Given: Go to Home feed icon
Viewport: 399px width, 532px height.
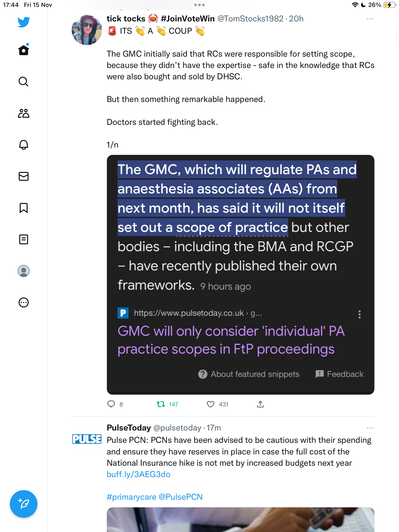Looking at the screenshot, I should 24,50.
